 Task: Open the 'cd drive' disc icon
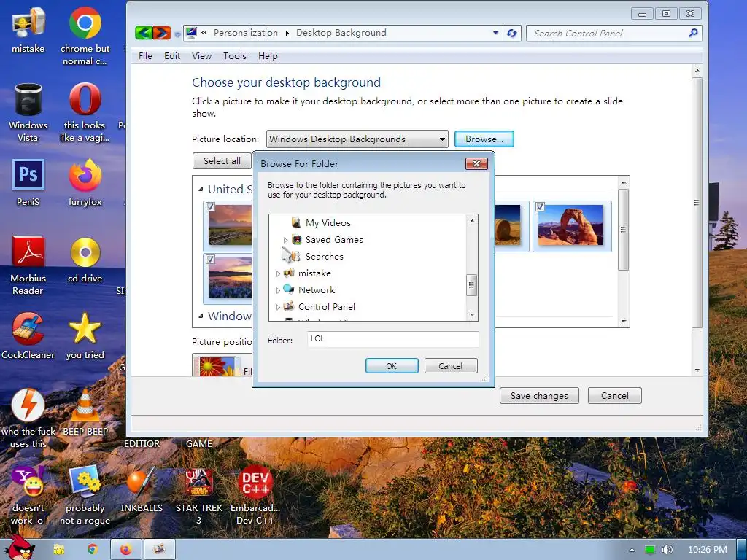(85, 260)
